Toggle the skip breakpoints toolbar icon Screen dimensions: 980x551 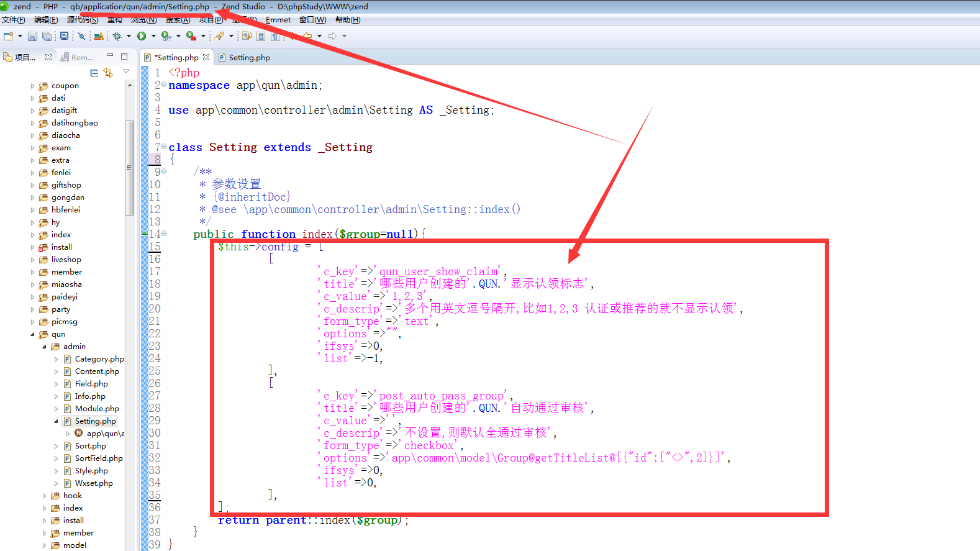(x=81, y=37)
